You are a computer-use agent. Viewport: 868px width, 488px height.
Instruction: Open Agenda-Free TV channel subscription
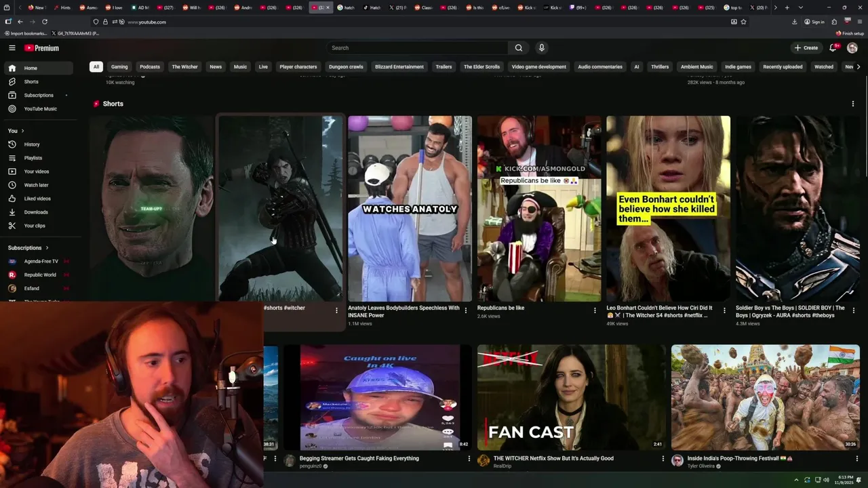[38, 261]
